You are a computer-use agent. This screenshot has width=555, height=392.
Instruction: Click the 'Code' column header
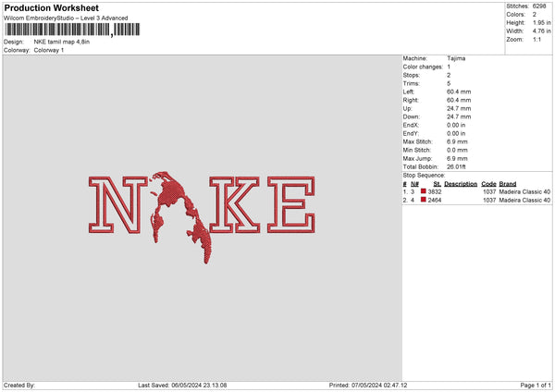pos(488,184)
